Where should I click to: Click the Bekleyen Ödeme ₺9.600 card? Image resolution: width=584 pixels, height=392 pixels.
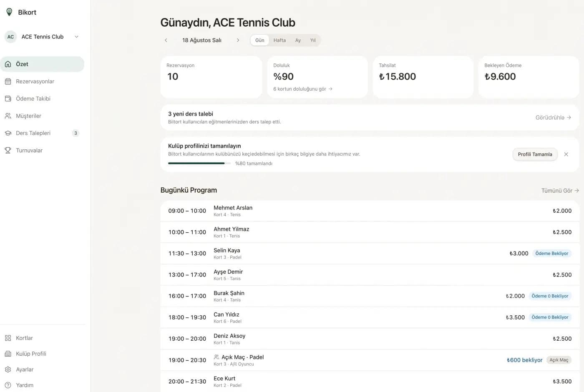click(x=529, y=77)
